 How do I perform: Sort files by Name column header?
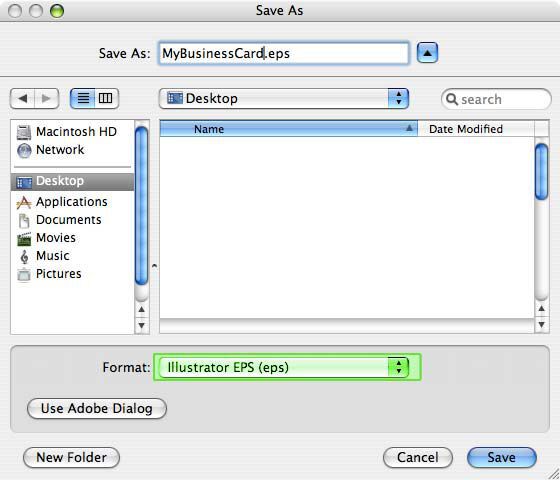[x=289, y=129]
